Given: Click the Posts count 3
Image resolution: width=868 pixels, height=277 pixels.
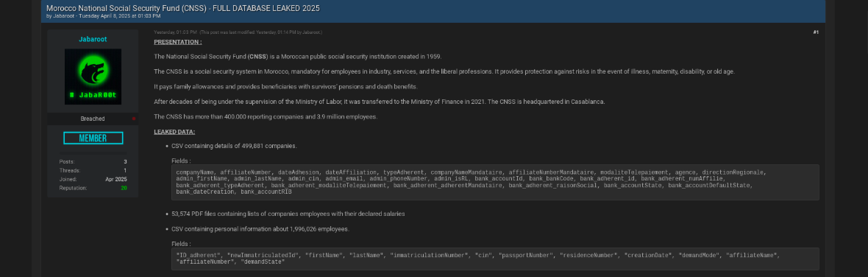Looking at the screenshot, I should tap(125, 162).
